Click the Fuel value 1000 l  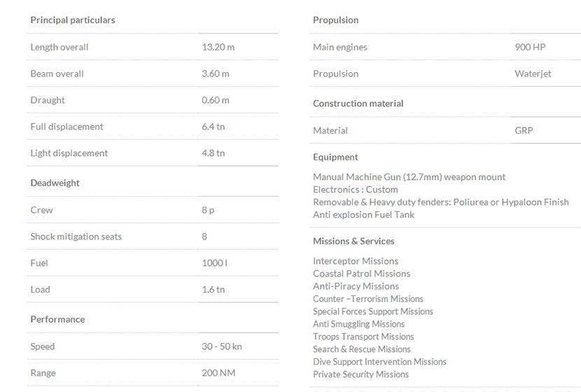[x=214, y=263]
